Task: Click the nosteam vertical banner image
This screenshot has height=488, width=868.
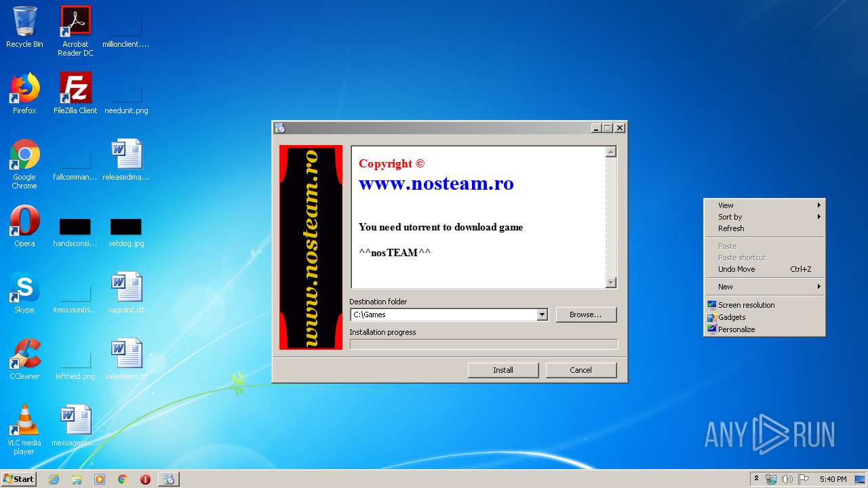Action: point(311,247)
